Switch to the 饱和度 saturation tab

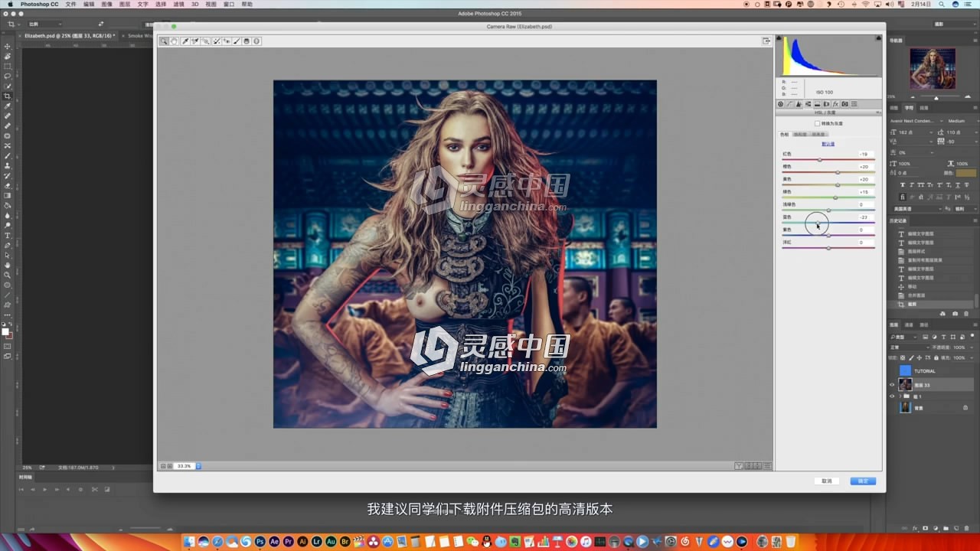800,135
